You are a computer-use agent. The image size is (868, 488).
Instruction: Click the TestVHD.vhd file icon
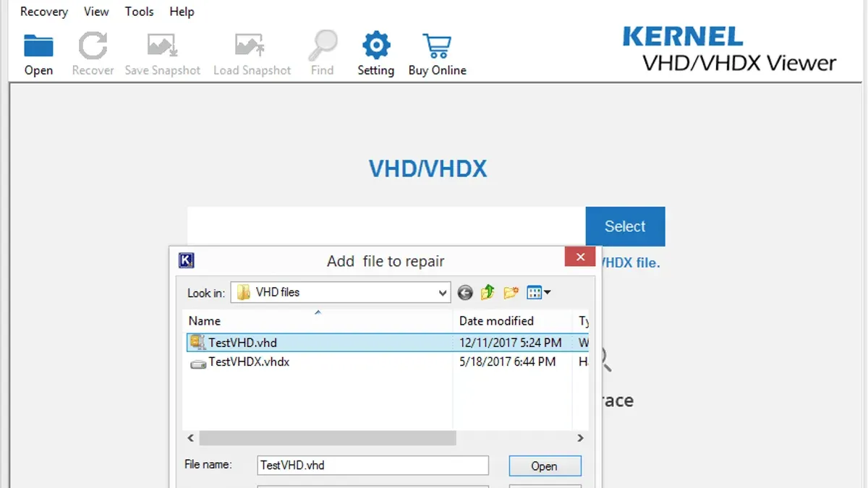pos(197,342)
